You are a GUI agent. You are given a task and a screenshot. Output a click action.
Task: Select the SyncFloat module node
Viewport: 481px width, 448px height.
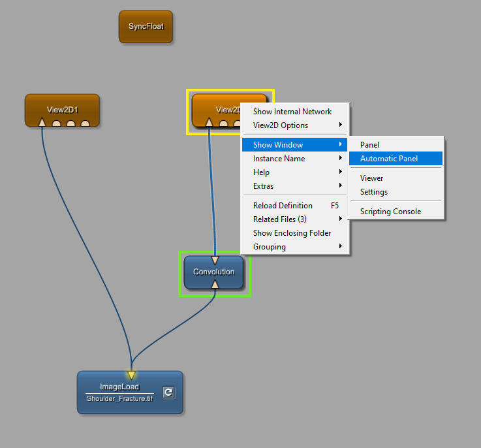pyautogui.click(x=146, y=27)
